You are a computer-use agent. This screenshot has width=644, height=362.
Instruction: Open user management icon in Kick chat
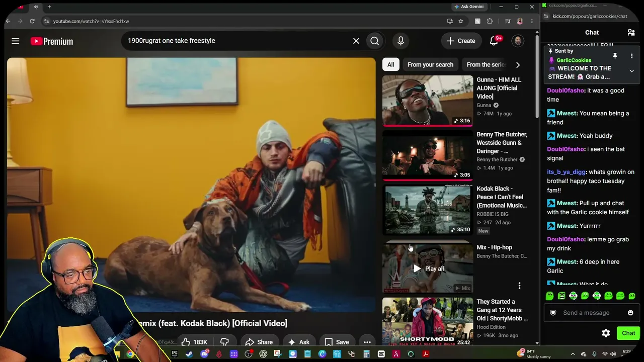pos(631,33)
